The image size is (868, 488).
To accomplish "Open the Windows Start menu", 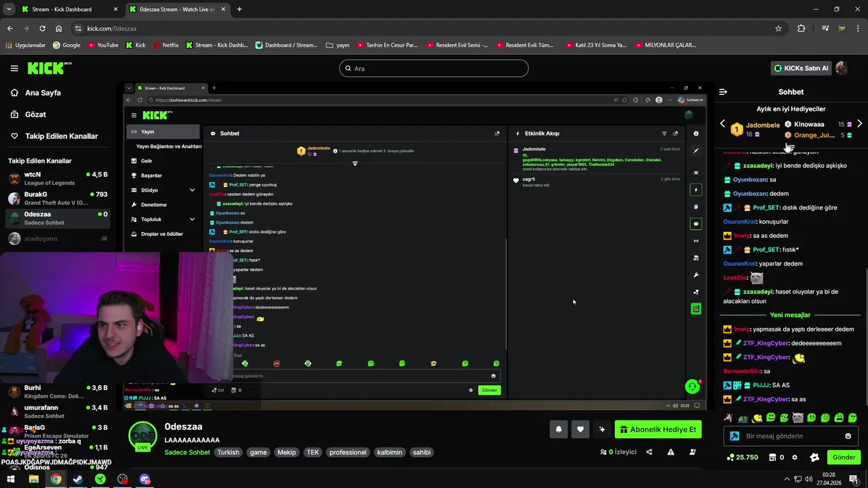I will click(10, 479).
